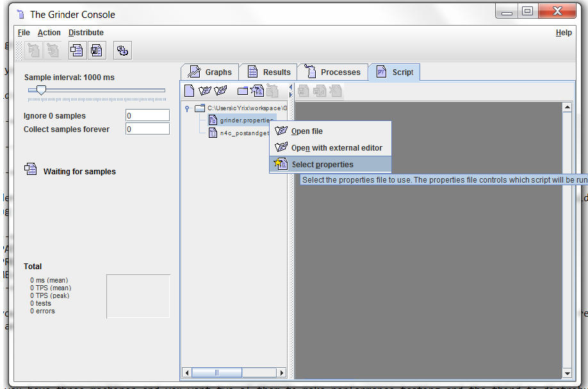Click the stop capturing statistics toolbar icon
The image size is (588, 389).
97,50
